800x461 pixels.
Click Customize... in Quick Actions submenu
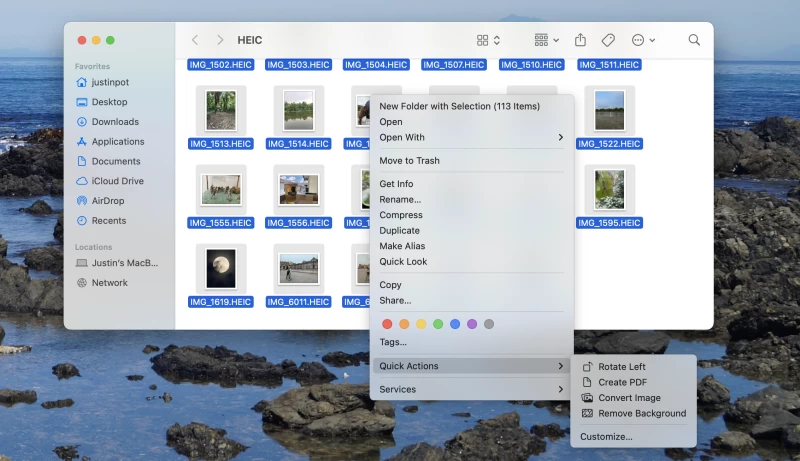pos(606,436)
